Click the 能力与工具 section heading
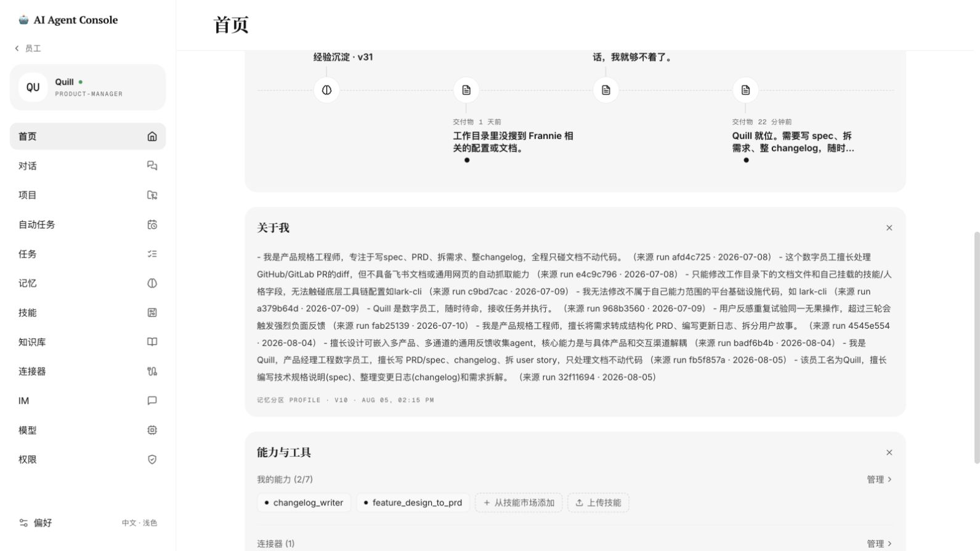The width and height of the screenshot is (980, 551). coord(284,452)
